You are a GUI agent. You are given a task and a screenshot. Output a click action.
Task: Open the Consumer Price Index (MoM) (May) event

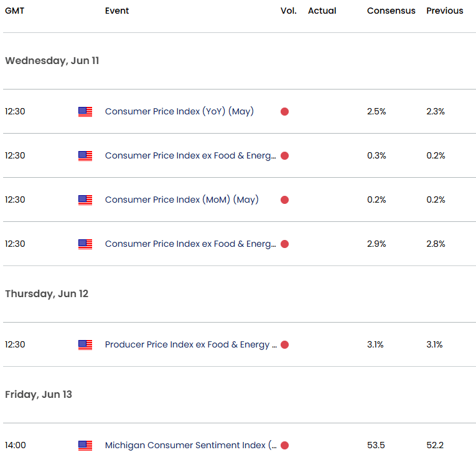click(x=182, y=200)
